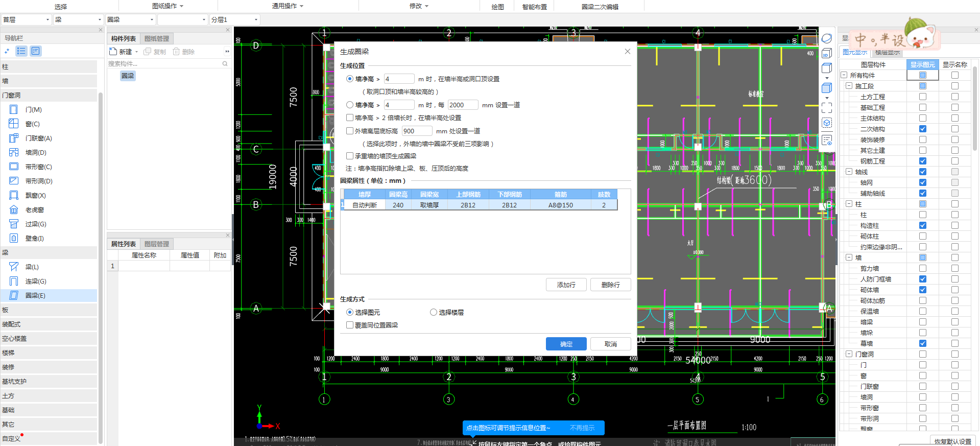Click the dashed rectangle fit-view icon
This screenshot has width=980, height=446.
(x=827, y=108)
